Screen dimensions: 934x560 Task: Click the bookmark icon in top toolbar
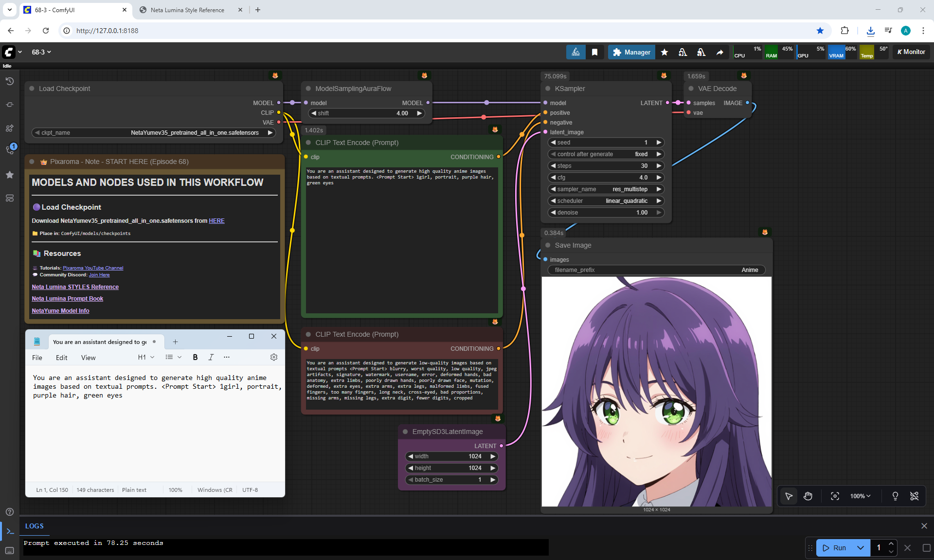click(x=594, y=52)
